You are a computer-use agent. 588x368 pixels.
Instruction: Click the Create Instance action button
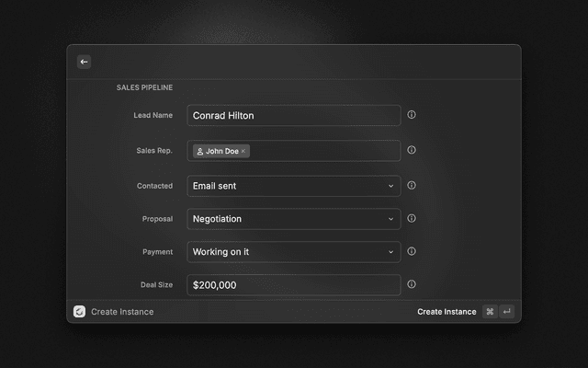447,312
